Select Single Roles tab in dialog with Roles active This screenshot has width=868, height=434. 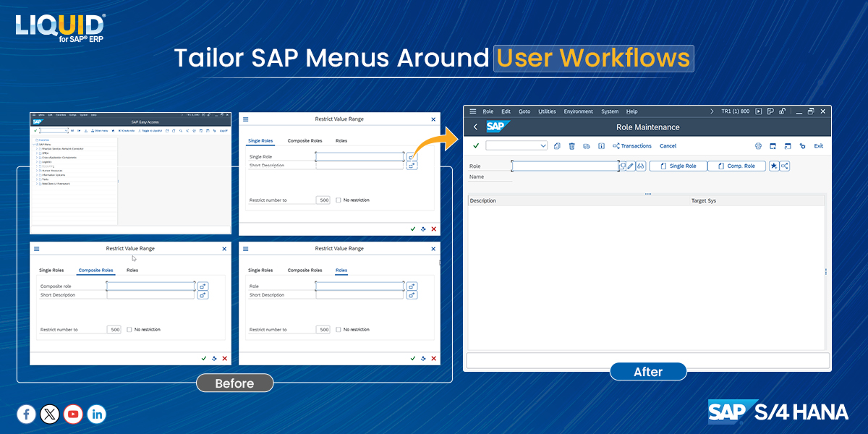(x=260, y=270)
